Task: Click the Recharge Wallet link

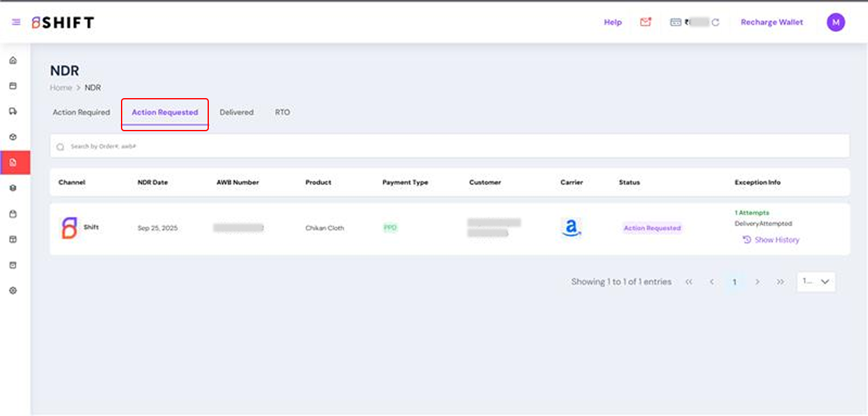Action: [772, 22]
